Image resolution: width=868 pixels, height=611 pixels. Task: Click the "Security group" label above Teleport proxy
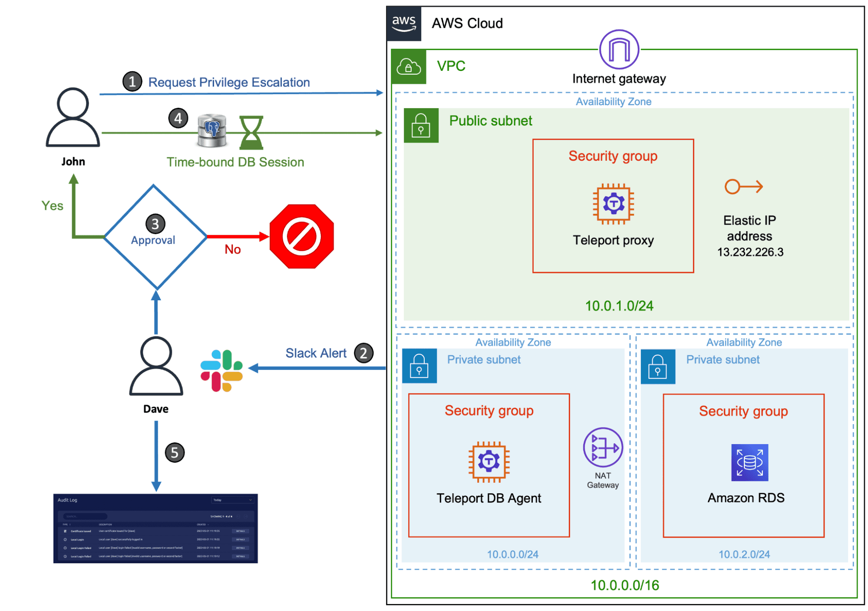click(x=613, y=156)
